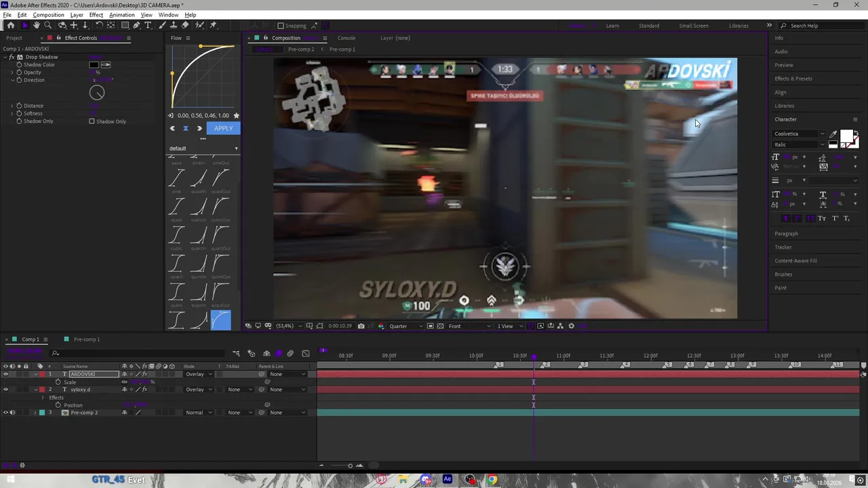Switch to the Pre-comp 1 timeline tab
This screenshot has height=488, width=868.
(x=87, y=340)
